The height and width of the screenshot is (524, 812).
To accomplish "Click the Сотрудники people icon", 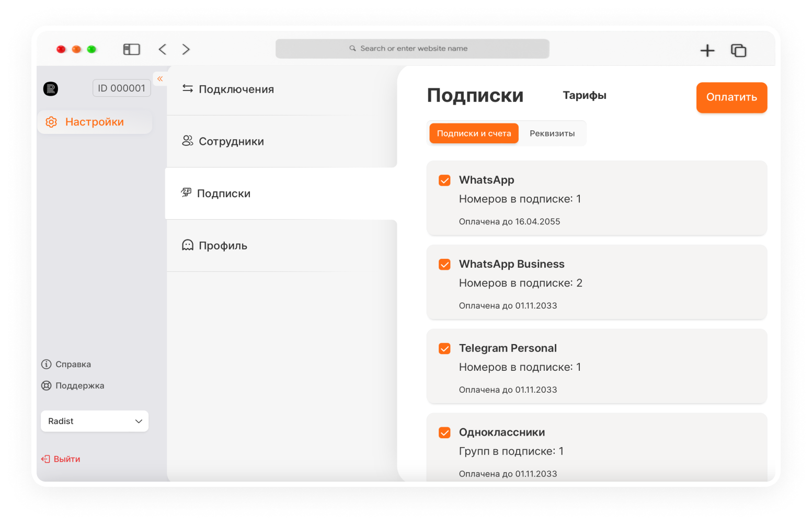I will [x=188, y=141].
